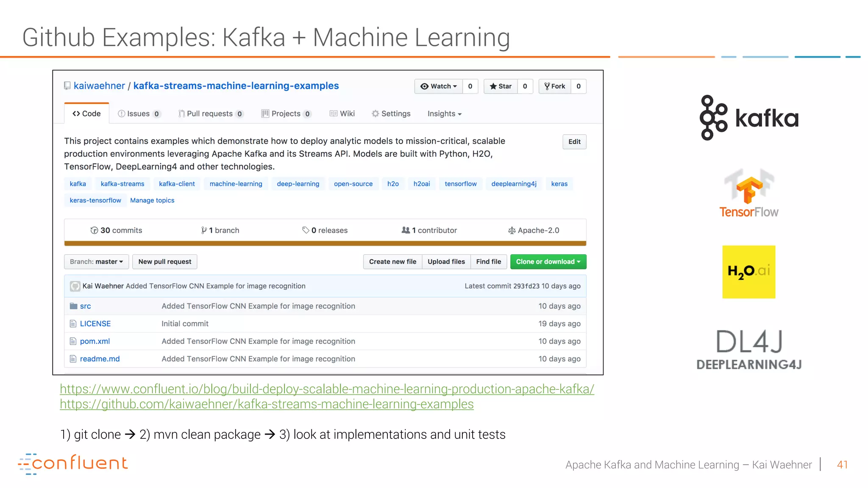View the 30 commits history
Viewport: 868px width, 488px height.
point(116,230)
